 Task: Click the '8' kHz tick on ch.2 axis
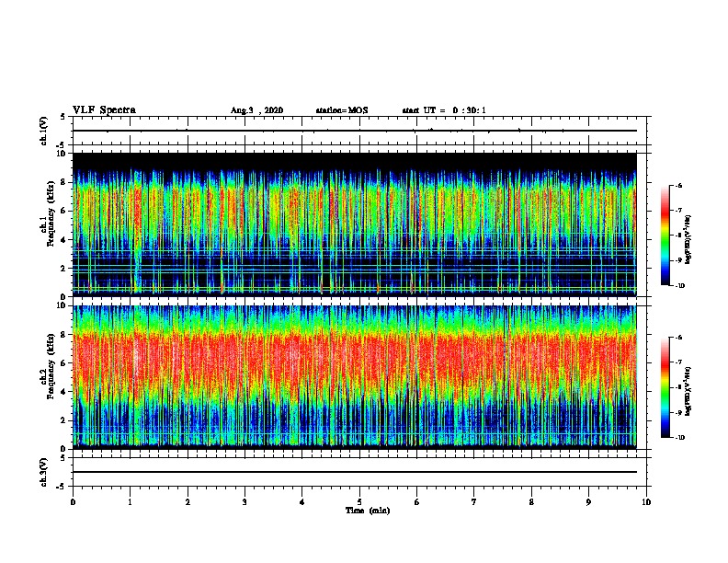click(x=64, y=335)
